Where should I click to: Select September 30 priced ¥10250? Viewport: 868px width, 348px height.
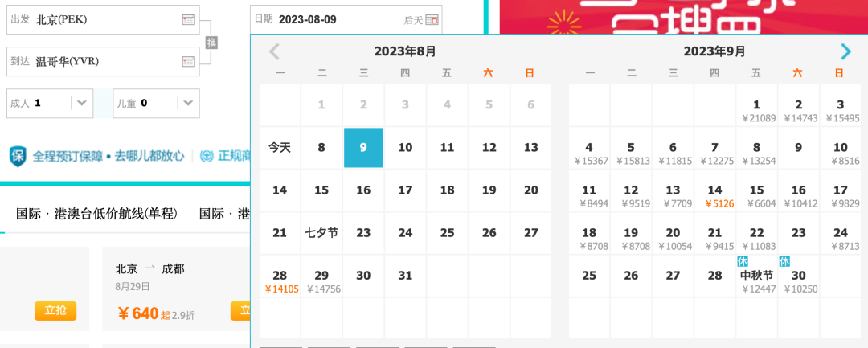[x=799, y=276]
